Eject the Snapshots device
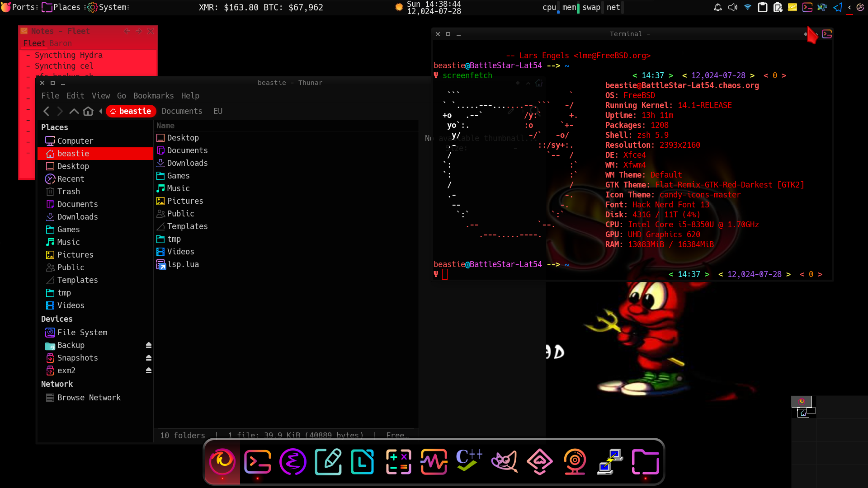The width and height of the screenshot is (868, 488). tap(148, 358)
